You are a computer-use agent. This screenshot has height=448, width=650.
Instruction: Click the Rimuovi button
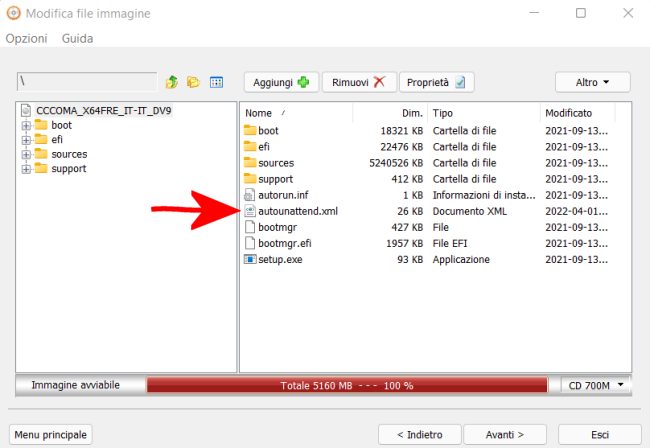pyautogui.click(x=359, y=82)
